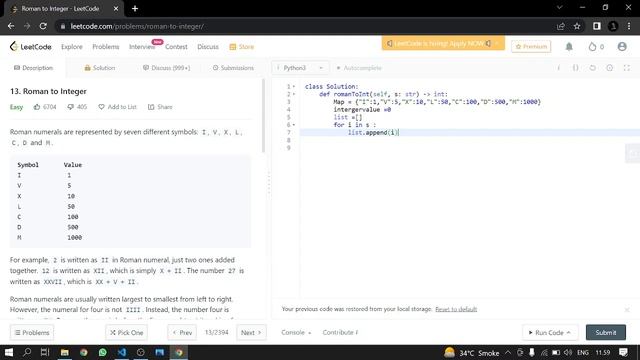Switch to the Description tab
This screenshot has width=640, height=360.
click(33, 68)
